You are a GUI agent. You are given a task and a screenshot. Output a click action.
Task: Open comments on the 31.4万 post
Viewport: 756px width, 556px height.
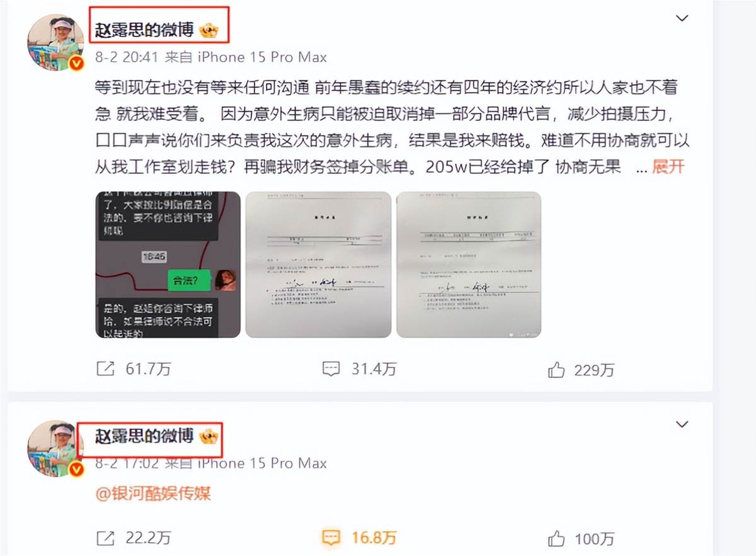click(331, 369)
